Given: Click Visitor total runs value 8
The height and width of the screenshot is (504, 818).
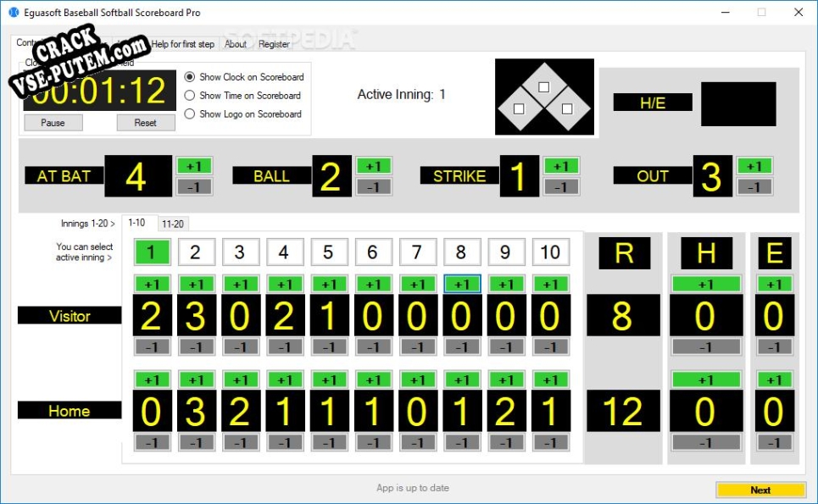Looking at the screenshot, I should pos(623,315).
